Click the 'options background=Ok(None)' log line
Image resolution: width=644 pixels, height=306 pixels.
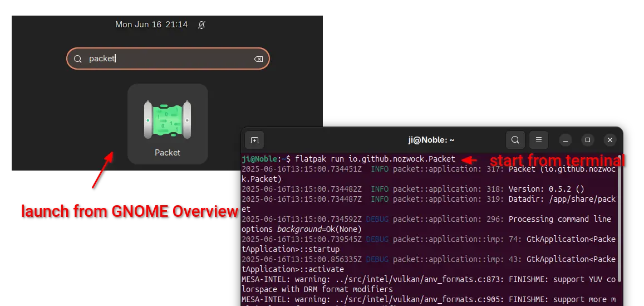coord(302,229)
